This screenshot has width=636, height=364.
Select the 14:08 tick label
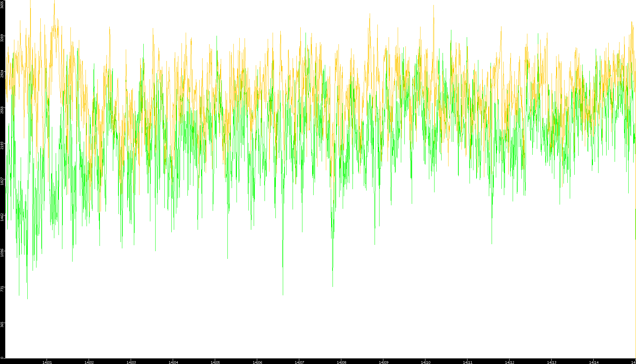click(x=341, y=362)
